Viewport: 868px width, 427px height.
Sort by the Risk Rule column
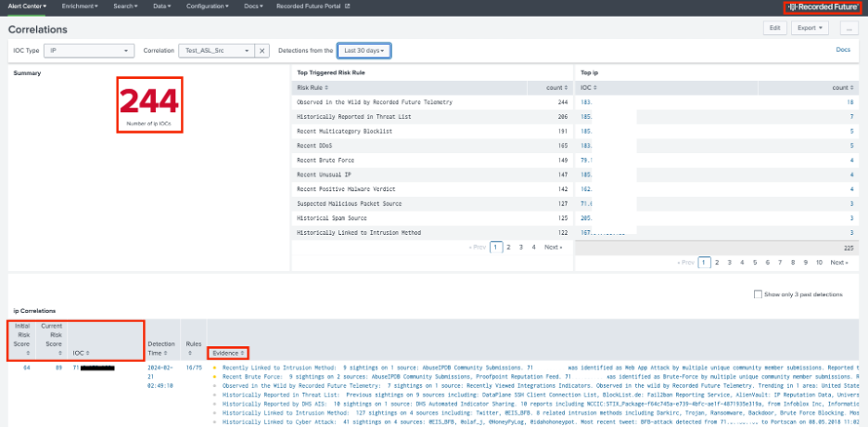313,87
